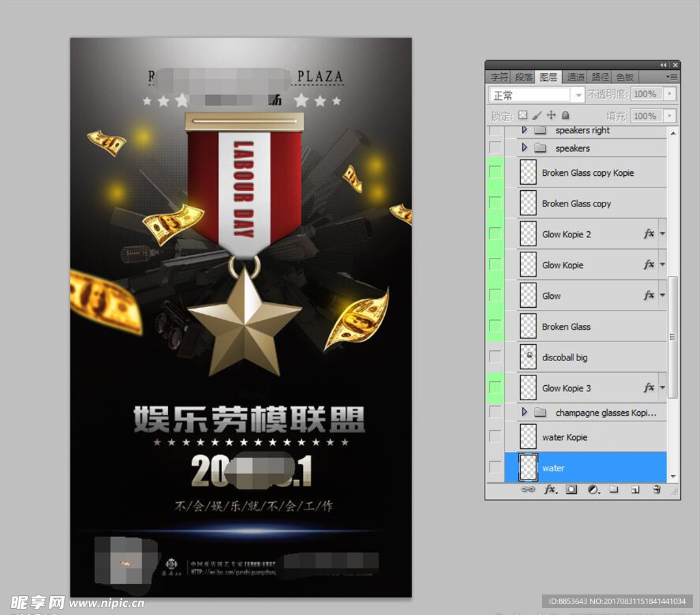Screen dimensions: 700x615
Task: Close the layers panel
Action: coord(675,65)
